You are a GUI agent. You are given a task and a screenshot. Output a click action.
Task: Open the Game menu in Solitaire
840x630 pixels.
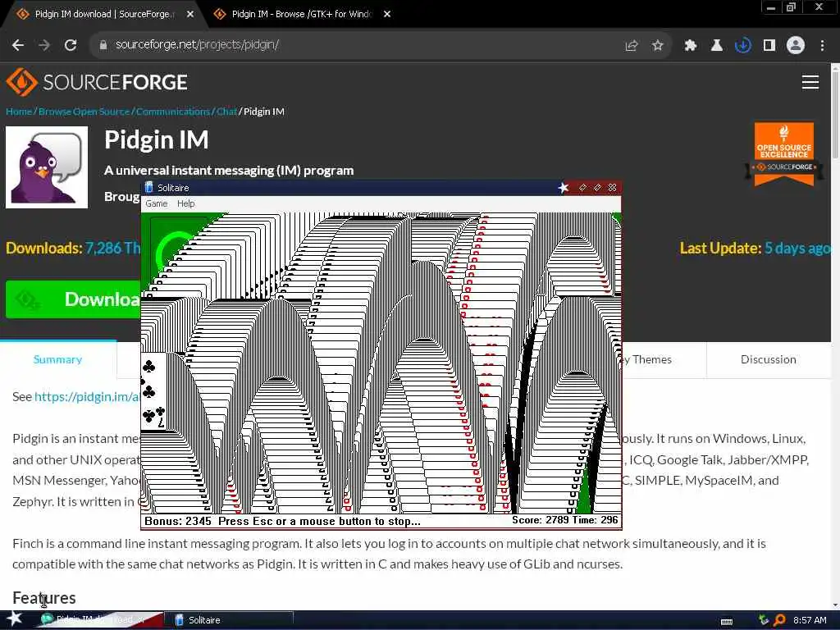pyautogui.click(x=157, y=203)
